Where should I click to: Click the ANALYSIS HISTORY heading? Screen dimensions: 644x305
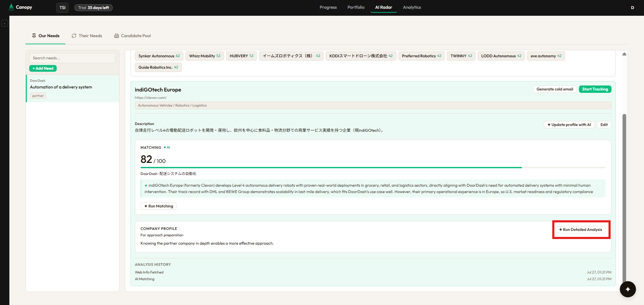[153, 265]
